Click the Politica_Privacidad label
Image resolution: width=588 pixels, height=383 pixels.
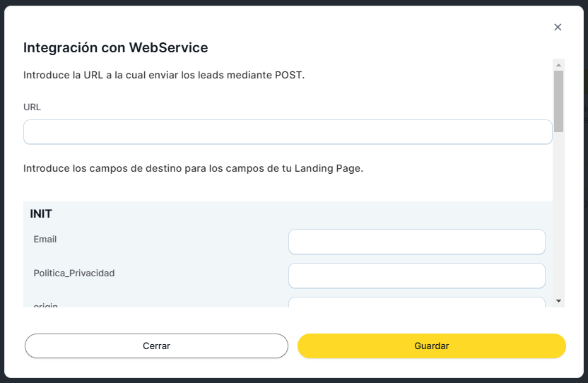pyautogui.click(x=74, y=273)
